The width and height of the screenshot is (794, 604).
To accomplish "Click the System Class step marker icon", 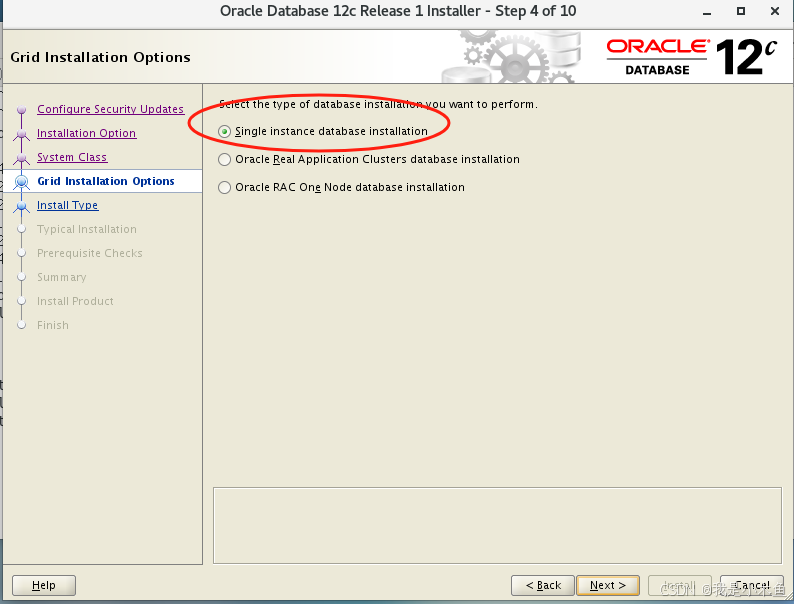I will click(x=21, y=158).
